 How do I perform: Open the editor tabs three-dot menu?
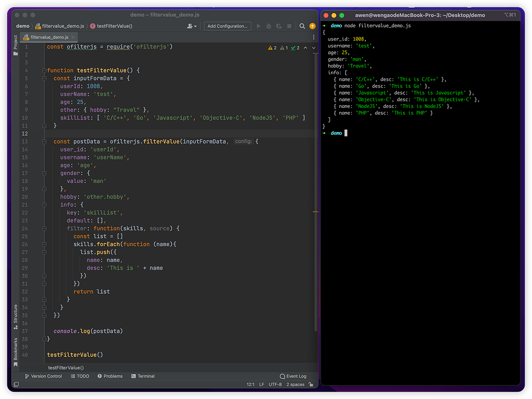tap(313, 38)
